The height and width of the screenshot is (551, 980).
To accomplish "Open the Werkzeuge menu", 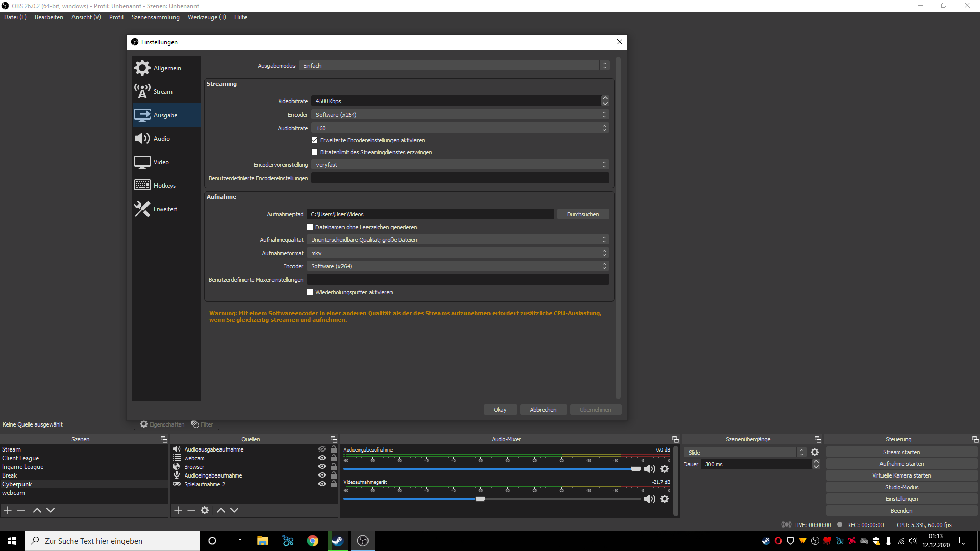I will [206, 17].
